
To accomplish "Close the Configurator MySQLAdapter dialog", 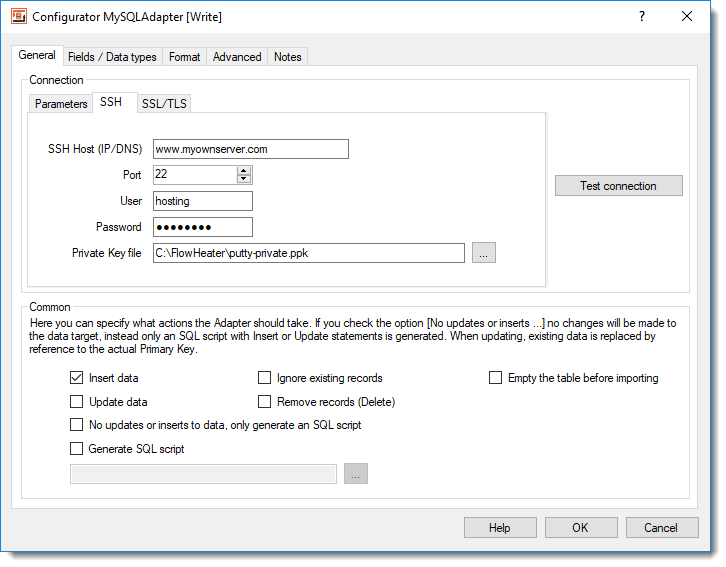I will [x=687, y=17].
